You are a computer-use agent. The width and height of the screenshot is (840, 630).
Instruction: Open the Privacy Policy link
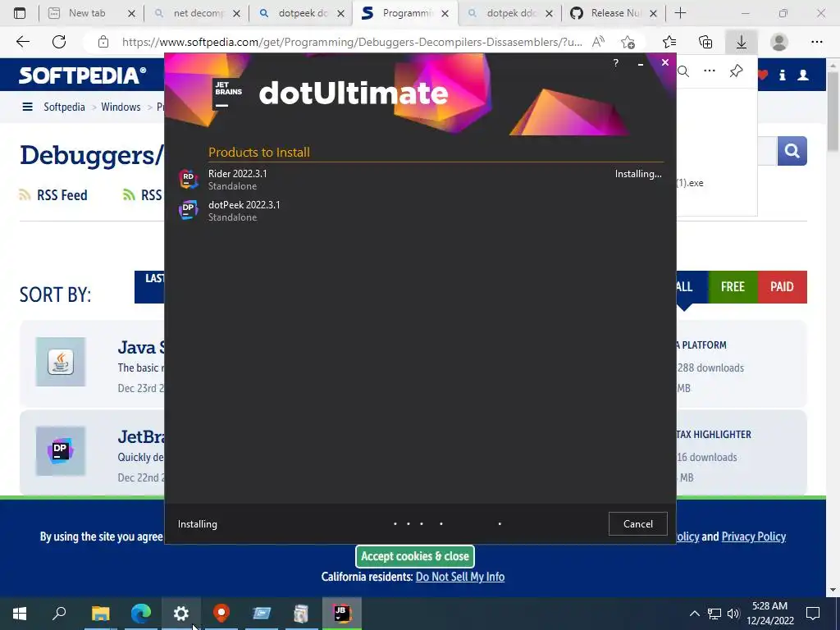point(753,536)
